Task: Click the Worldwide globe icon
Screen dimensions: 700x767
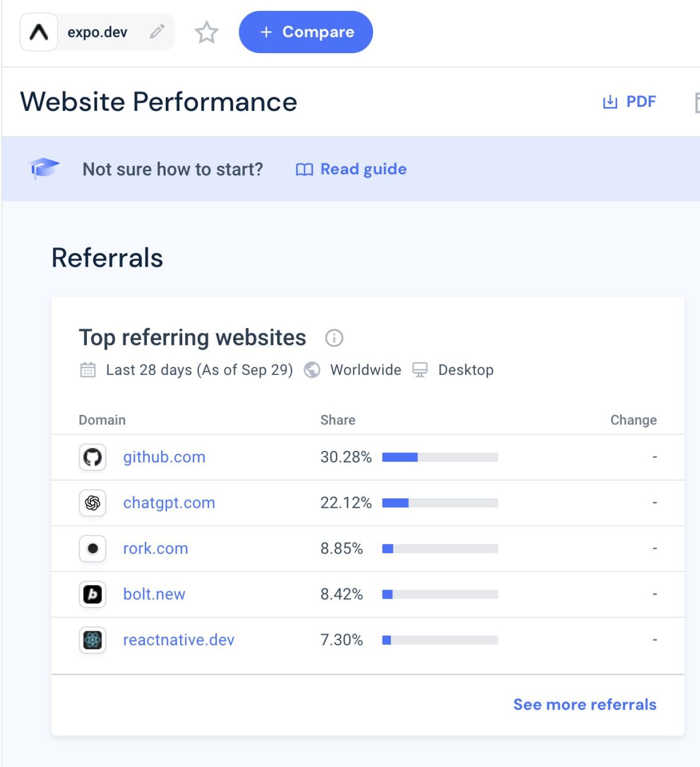Action: [312, 370]
